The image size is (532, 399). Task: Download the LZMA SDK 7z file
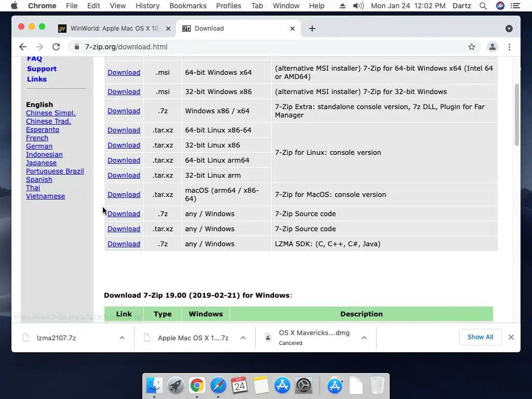124,244
